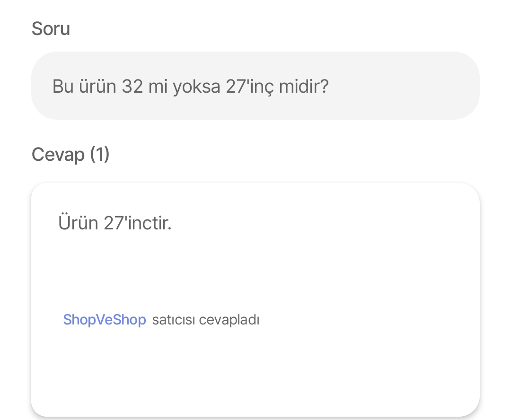Click the word "Cevap" in the heading

click(x=58, y=154)
